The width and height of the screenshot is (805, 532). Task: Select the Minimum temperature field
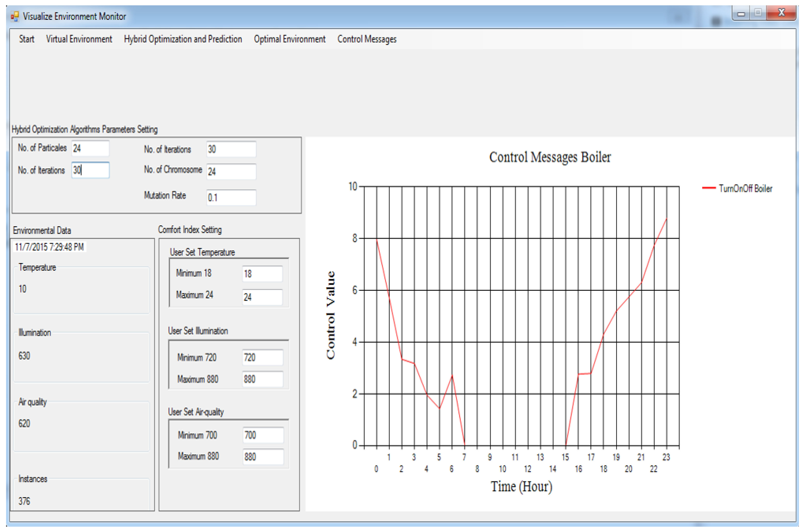[262, 274]
